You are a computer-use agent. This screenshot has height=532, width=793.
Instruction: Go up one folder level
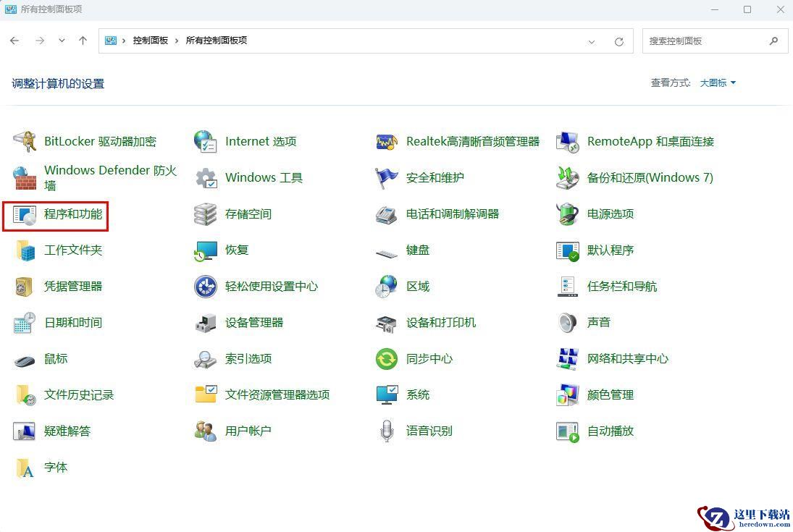(x=83, y=41)
